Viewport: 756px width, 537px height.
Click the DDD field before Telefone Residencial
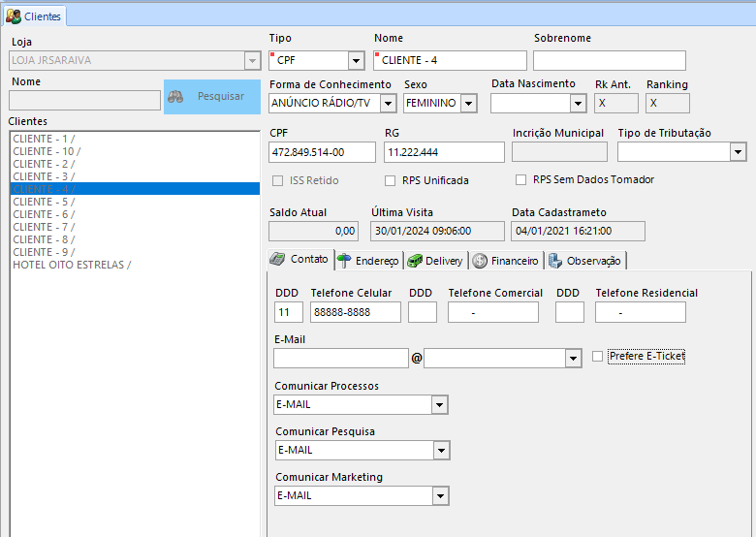click(x=569, y=312)
